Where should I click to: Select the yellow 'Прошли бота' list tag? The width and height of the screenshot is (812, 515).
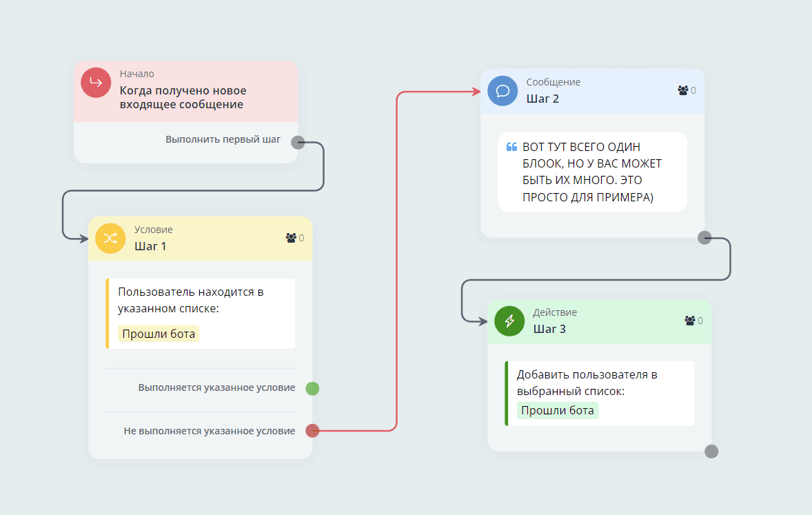[x=159, y=334]
